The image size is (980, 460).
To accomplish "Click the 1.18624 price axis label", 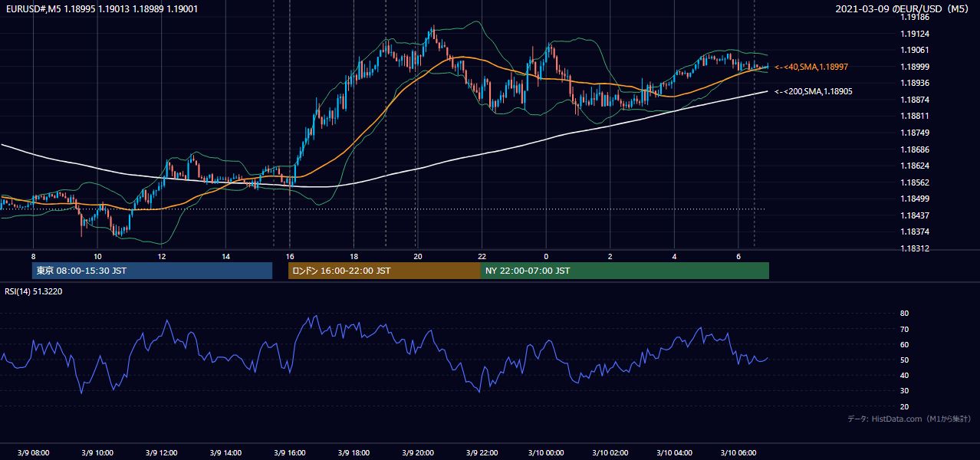I will coord(915,166).
